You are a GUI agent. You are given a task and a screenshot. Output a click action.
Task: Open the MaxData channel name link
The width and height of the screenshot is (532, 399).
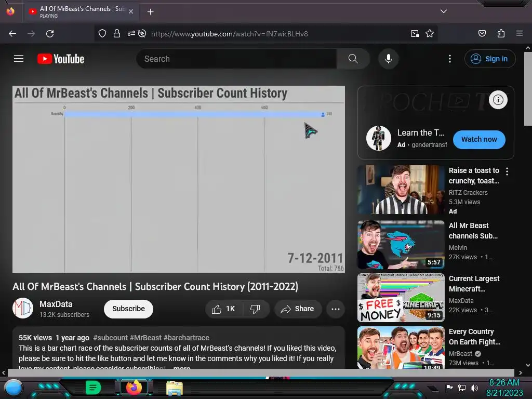[x=56, y=304]
